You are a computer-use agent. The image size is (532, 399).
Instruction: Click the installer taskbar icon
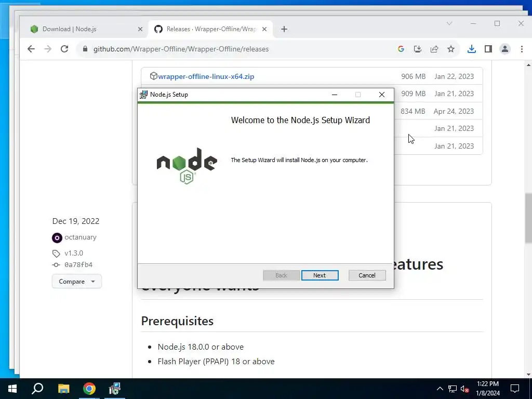coord(115,389)
